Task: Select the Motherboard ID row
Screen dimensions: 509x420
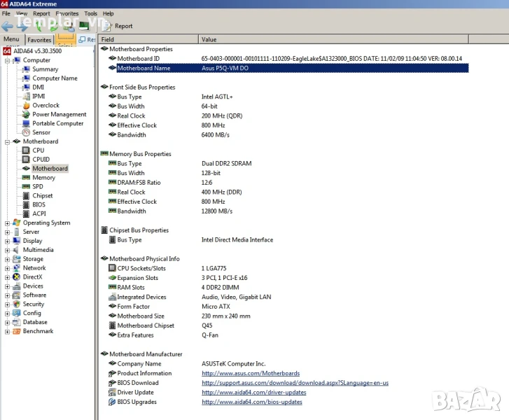Action: coord(138,59)
